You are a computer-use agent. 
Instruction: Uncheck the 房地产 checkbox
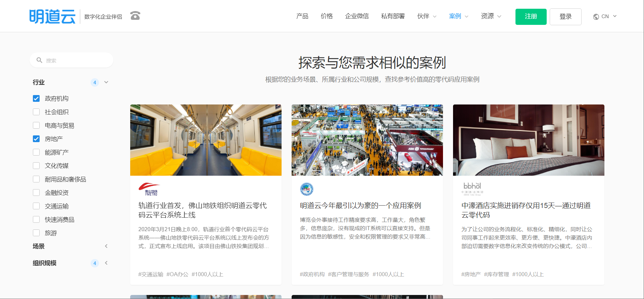pyautogui.click(x=36, y=139)
